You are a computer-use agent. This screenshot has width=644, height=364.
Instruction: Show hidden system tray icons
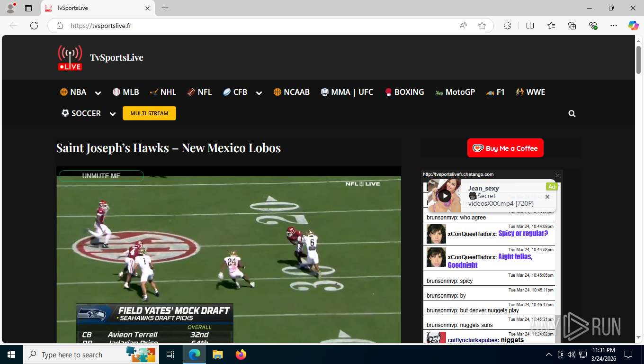click(549, 355)
